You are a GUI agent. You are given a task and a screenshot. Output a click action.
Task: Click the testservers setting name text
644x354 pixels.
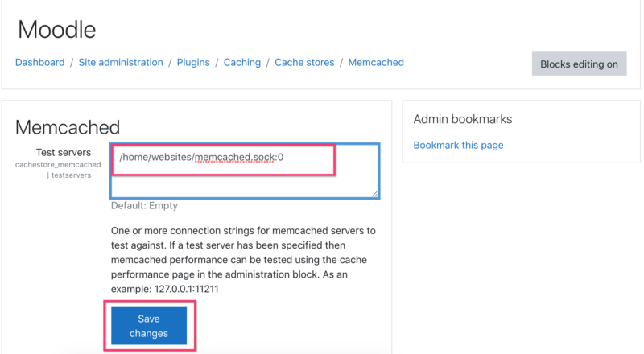tap(71, 175)
